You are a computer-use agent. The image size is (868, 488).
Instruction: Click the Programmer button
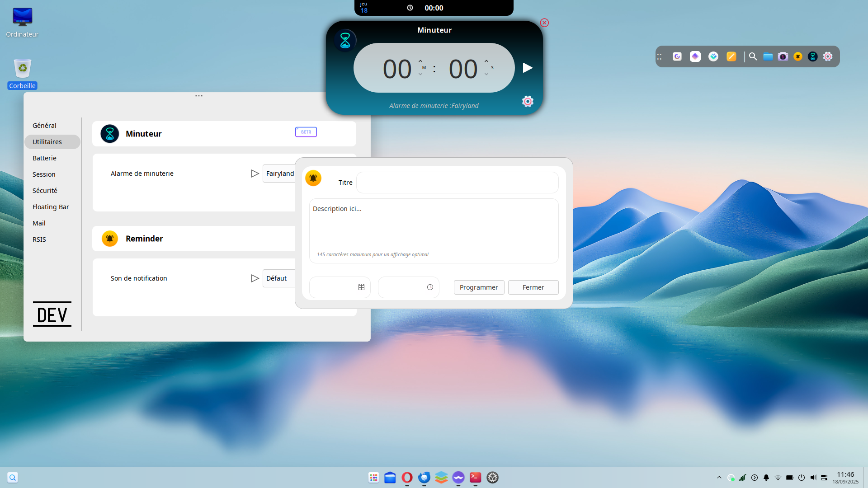pyautogui.click(x=479, y=287)
